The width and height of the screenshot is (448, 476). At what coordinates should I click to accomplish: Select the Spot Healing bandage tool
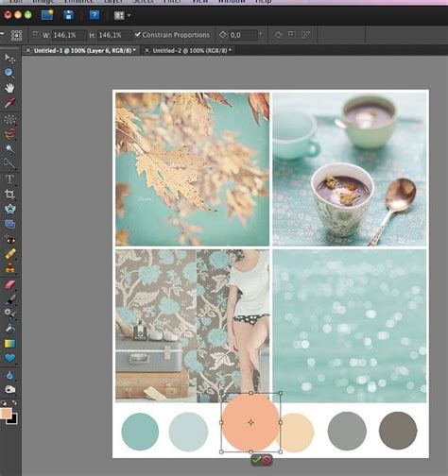pos(9,254)
